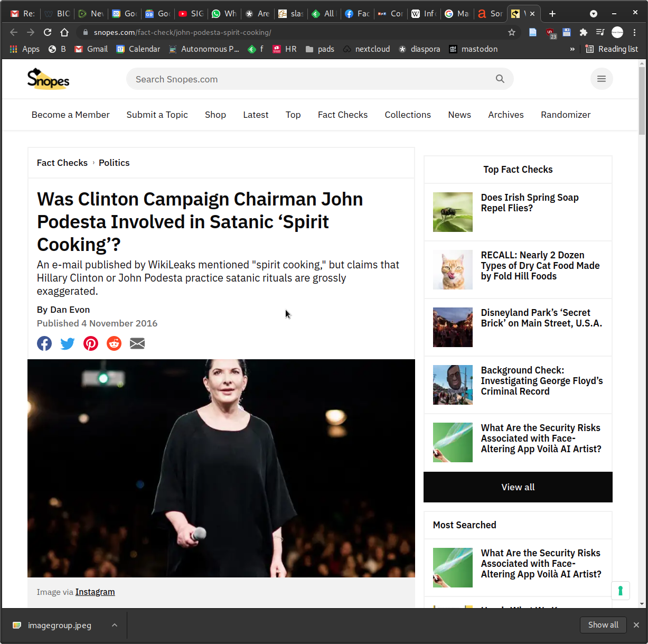Viewport: 648px width, 644px height.
Task: Open Chrome extensions puzzle icon
Action: pyautogui.click(x=583, y=32)
